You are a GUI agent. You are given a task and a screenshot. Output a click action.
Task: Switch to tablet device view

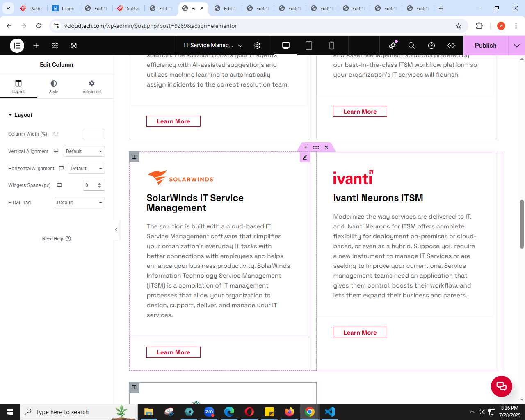[309, 46]
